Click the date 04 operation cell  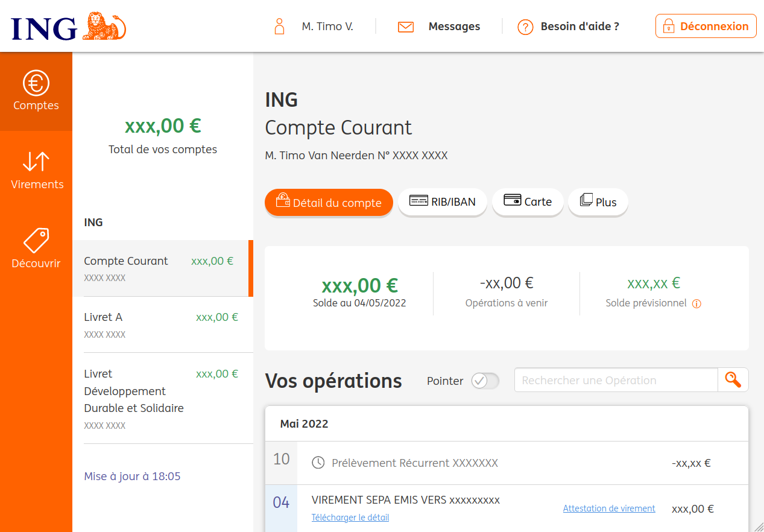(282, 508)
